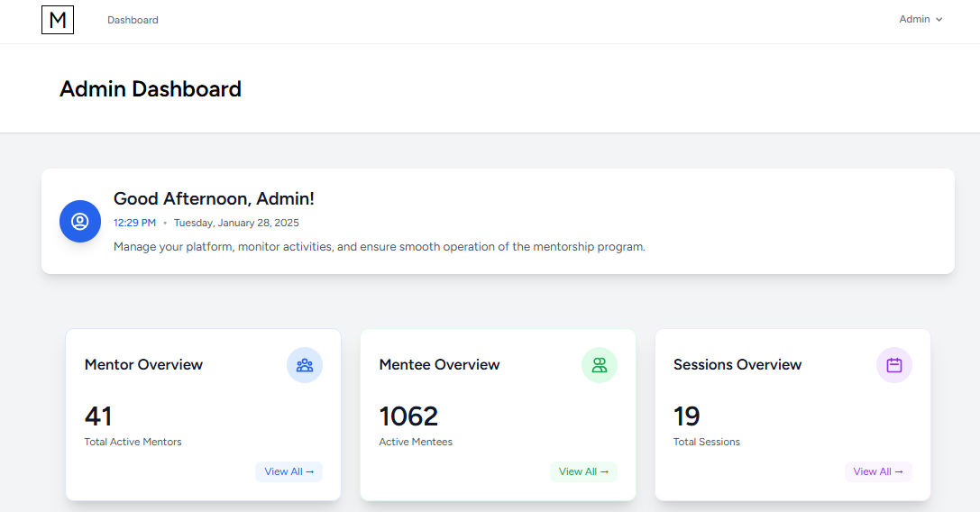Click the Mentor Overview card title

[x=143, y=365]
